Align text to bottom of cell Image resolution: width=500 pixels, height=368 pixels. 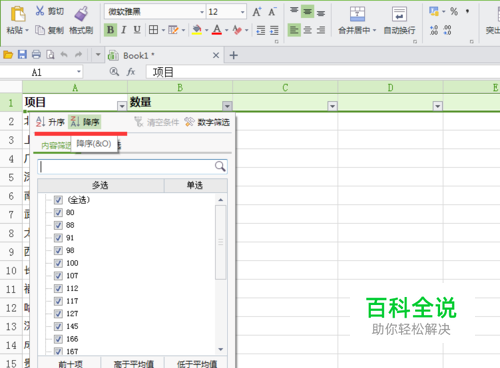coord(321,12)
